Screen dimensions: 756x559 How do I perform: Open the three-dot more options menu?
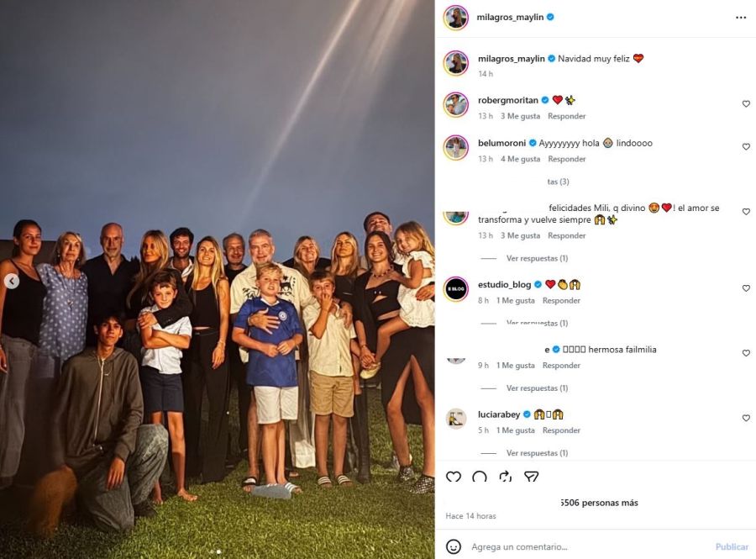741,18
